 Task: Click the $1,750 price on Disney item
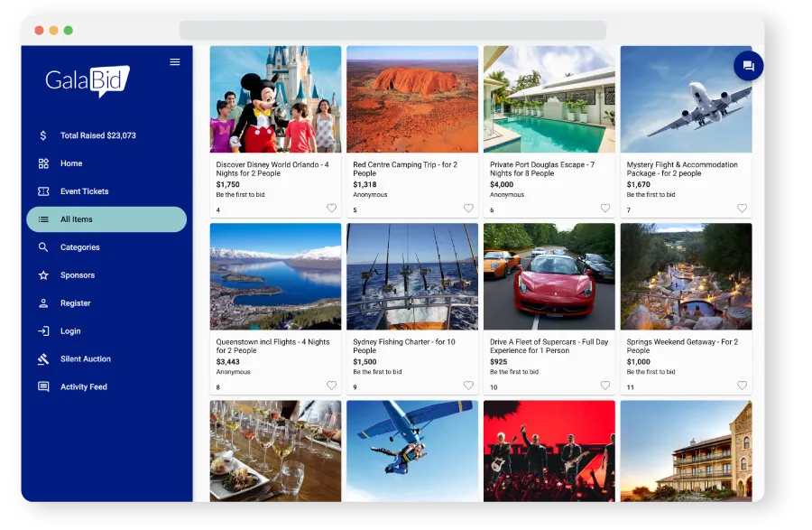tap(228, 184)
